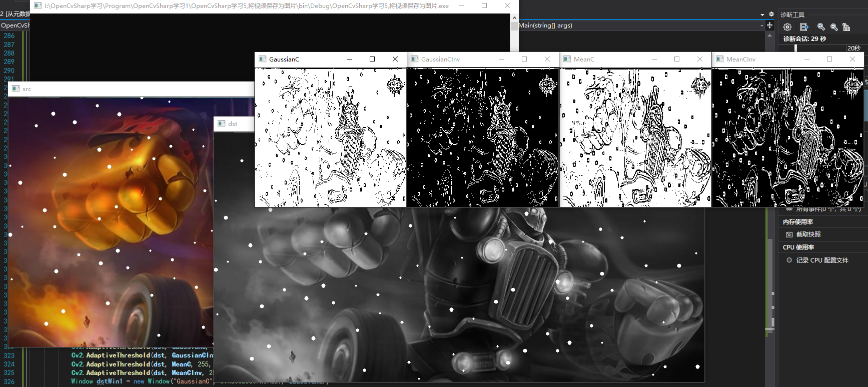Maximize the console window

click(x=484, y=5)
